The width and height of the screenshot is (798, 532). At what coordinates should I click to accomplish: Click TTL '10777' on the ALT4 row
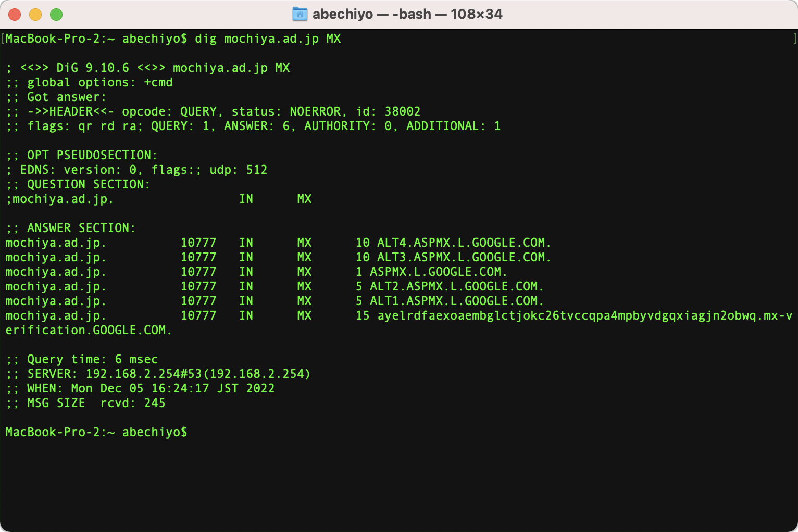[x=198, y=243]
